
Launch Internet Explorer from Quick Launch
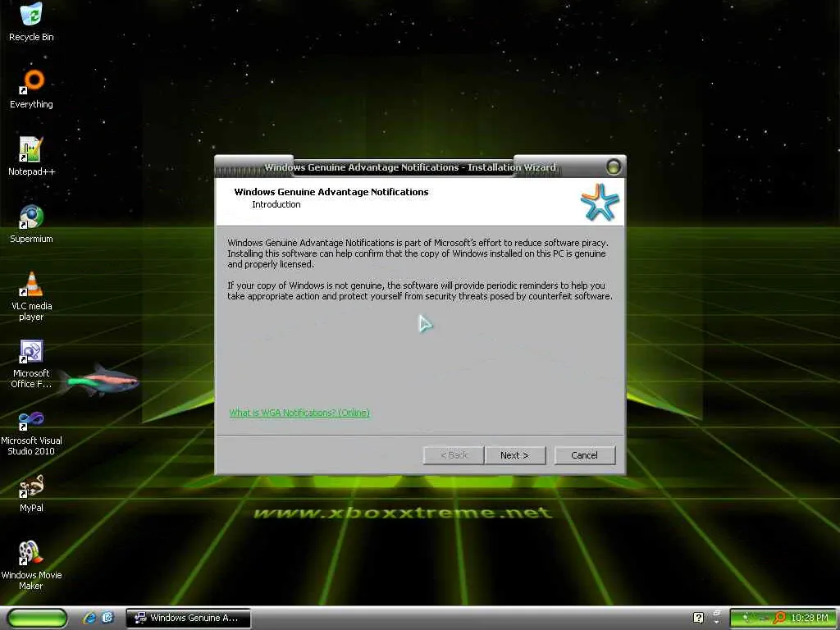[89, 618]
